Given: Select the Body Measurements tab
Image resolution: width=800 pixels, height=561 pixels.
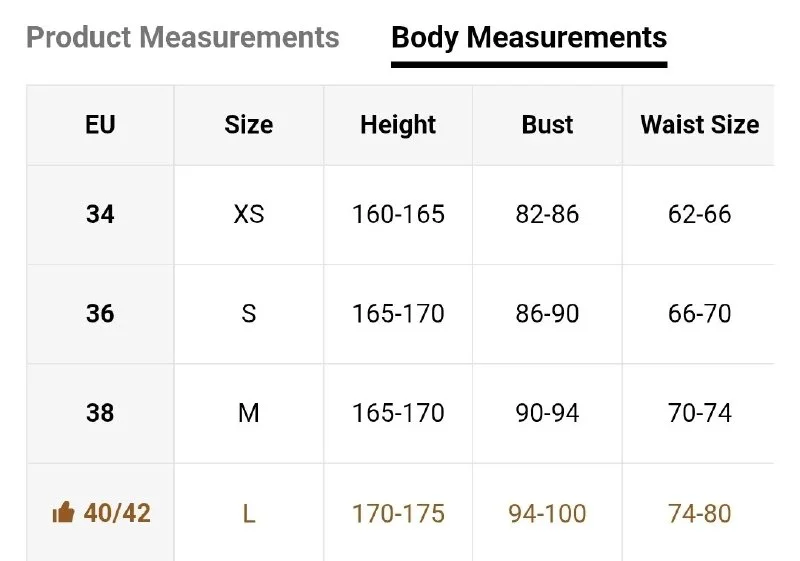Looking at the screenshot, I should pyautogui.click(x=529, y=38).
